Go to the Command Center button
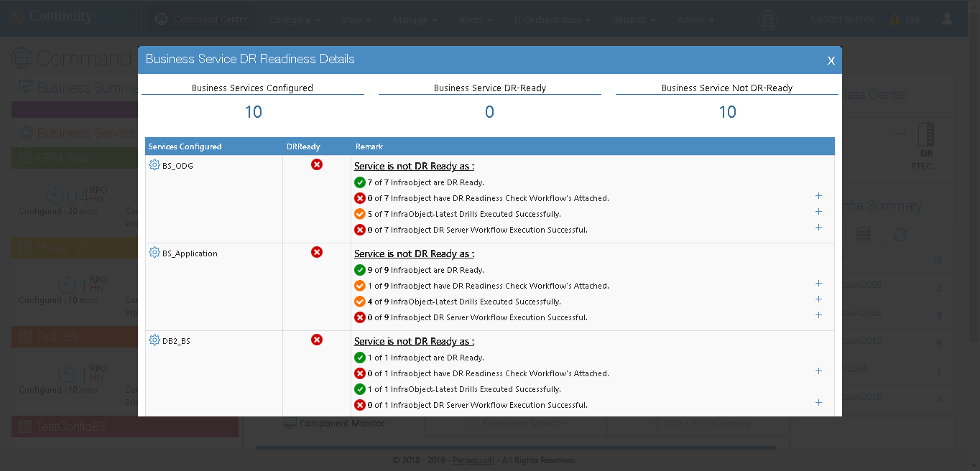 tap(202, 19)
